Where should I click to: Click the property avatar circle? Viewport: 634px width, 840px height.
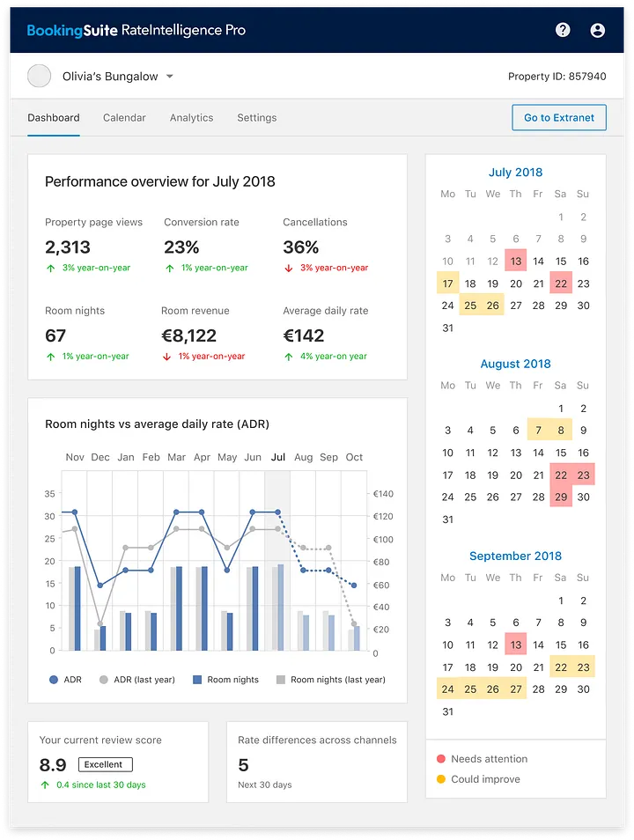pos(39,77)
